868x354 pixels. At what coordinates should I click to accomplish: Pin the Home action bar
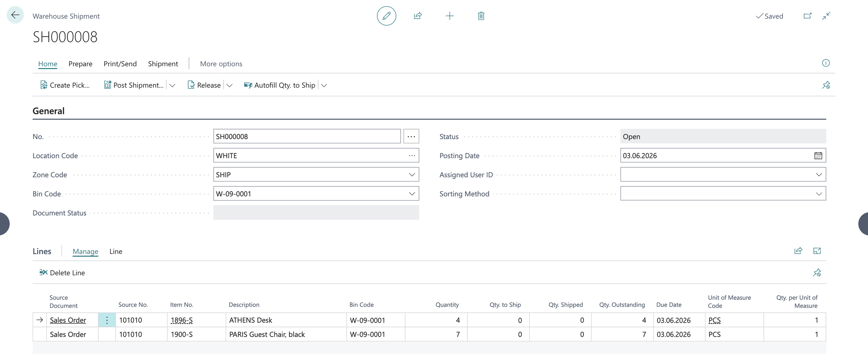click(x=826, y=85)
